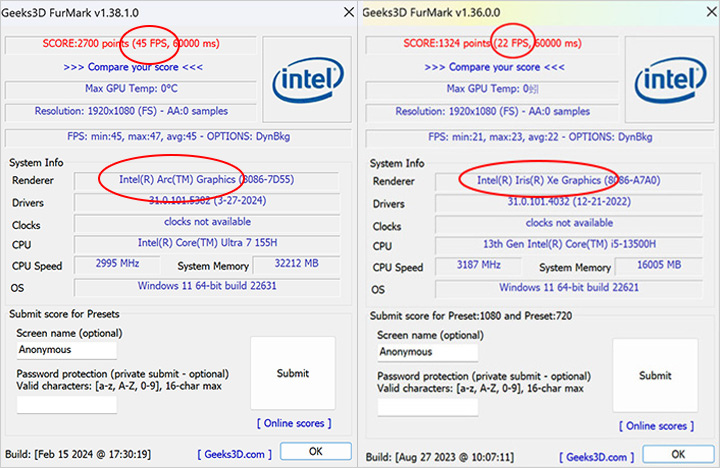Open Online scores link in v1.38.1.0 window

(x=294, y=423)
